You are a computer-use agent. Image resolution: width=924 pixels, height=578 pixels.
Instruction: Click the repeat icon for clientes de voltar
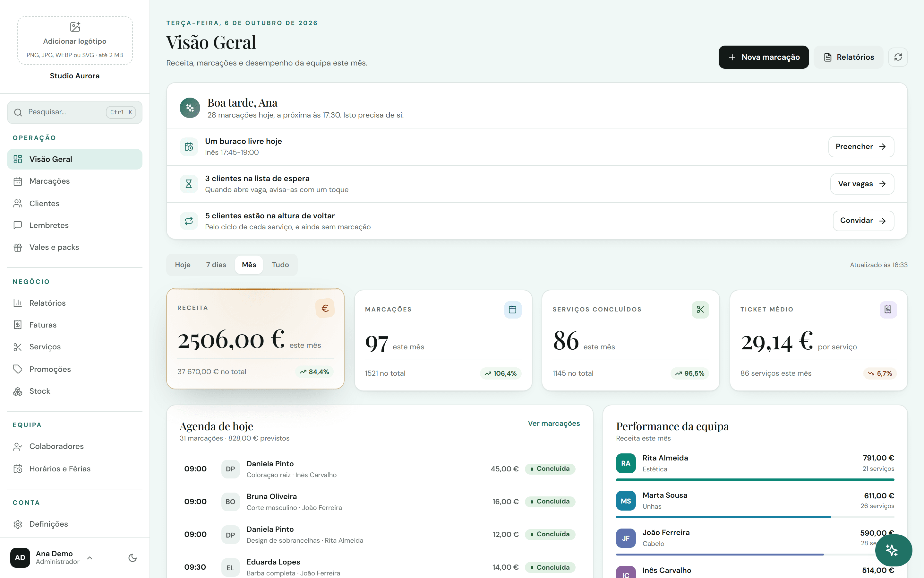(x=189, y=221)
